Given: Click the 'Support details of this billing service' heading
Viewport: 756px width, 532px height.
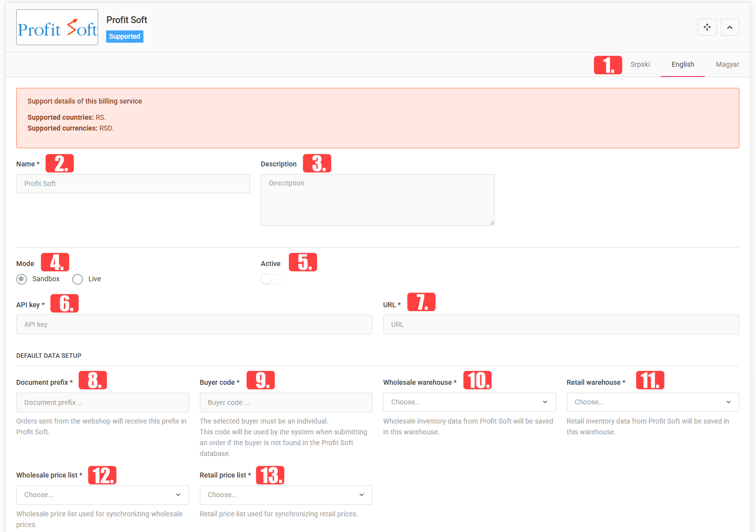Looking at the screenshot, I should point(84,101).
